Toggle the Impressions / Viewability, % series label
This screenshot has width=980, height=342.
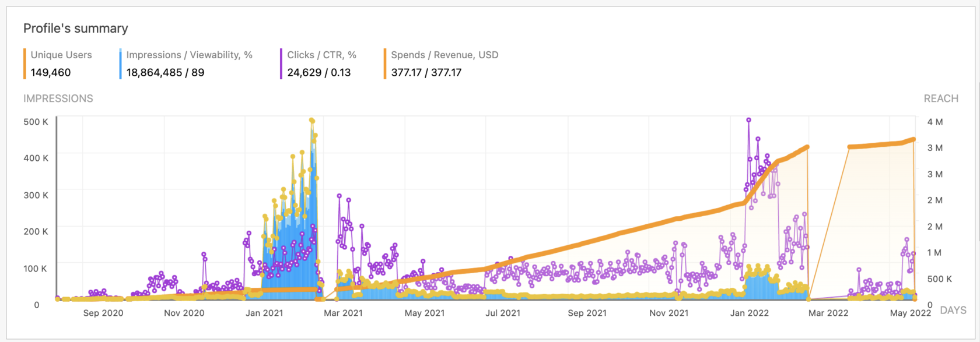coord(189,55)
